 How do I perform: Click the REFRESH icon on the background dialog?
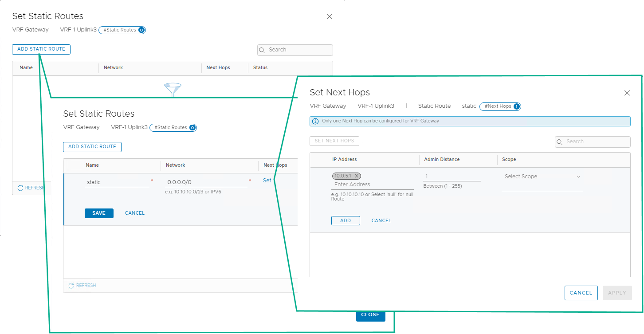pyautogui.click(x=20, y=188)
